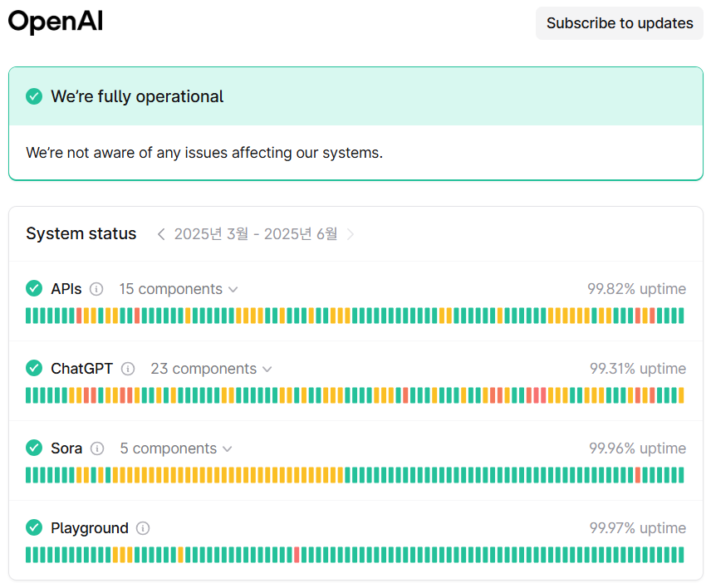
Task: Expand APIs 15 components list
Action: [x=179, y=289]
